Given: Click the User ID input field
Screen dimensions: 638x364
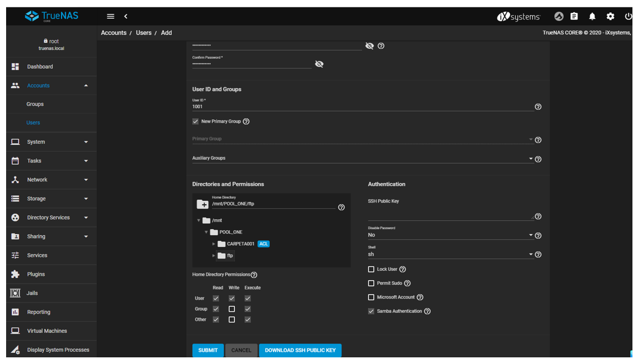Looking at the screenshot, I should pos(363,107).
